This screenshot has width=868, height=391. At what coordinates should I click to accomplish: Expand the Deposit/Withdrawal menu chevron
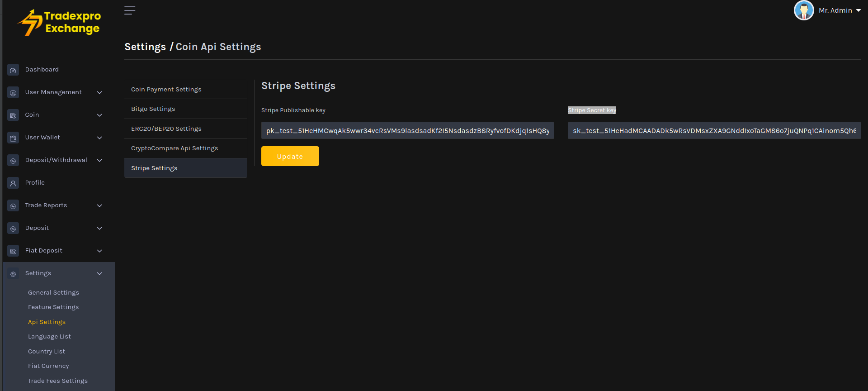99,161
